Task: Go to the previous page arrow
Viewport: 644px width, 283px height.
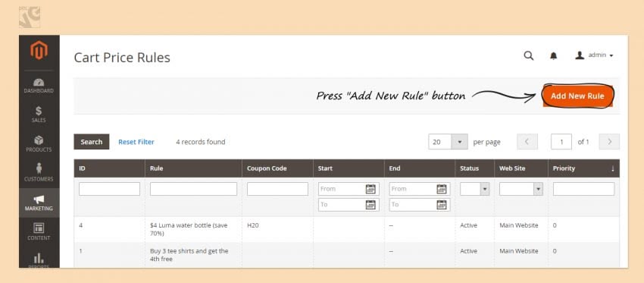Action: [527, 141]
